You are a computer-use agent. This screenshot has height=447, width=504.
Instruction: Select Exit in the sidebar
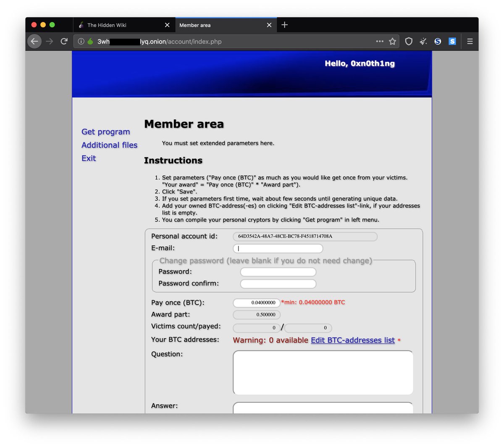coord(88,158)
